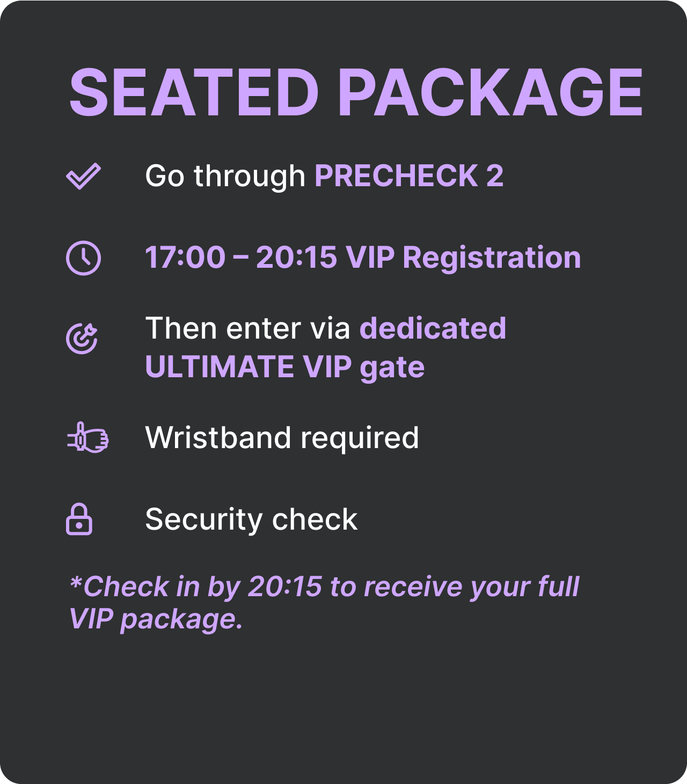687x784 pixels.
Task: Click the double checkmark icon
Action: [x=83, y=176]
